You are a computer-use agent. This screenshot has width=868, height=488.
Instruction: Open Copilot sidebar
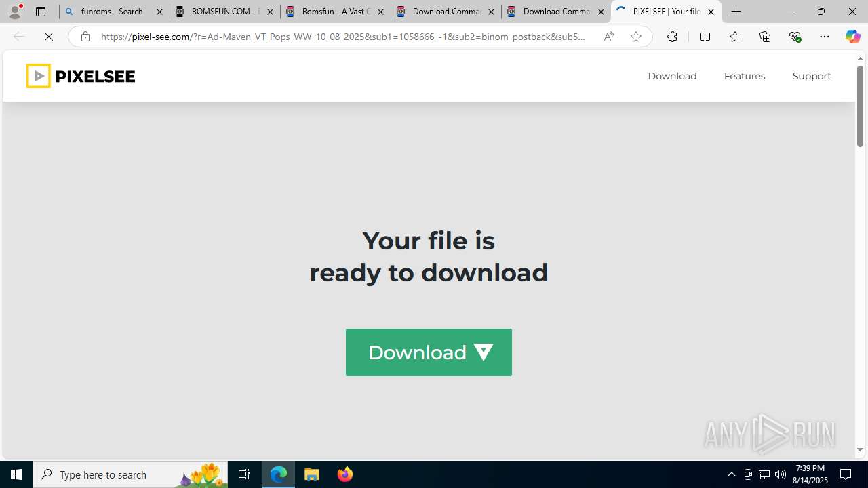[x=852, y=37]
